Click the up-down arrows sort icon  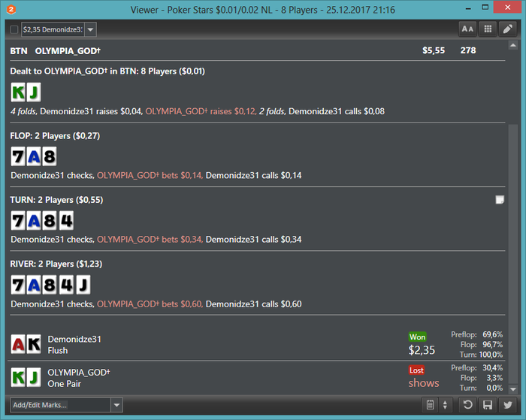[445, 404]
